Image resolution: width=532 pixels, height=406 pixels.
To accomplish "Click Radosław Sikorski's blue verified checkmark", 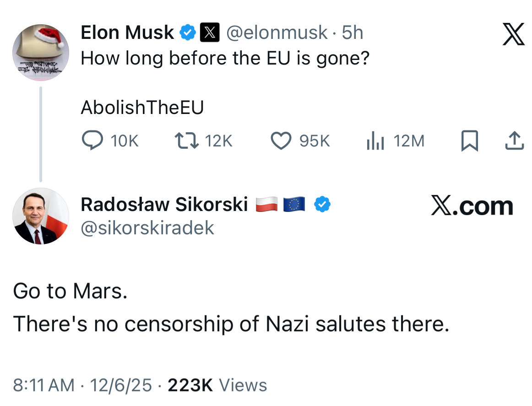I will pos(322,205).
